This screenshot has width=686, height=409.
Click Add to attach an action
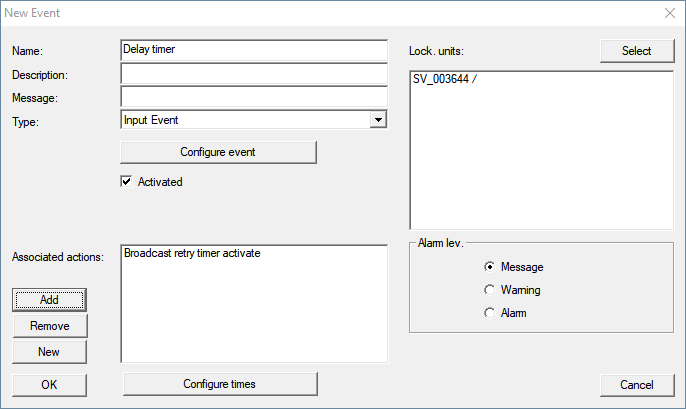click(50, 299)
